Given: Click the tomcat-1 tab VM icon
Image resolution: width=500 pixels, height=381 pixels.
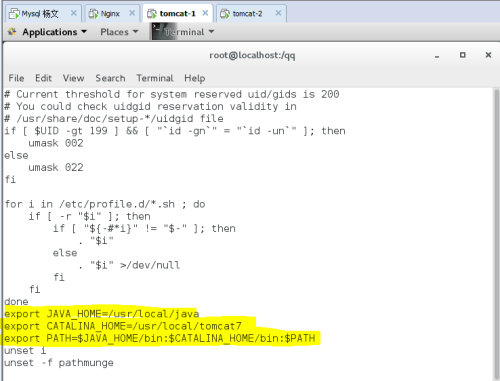Looking at the screenshot, I should point(152,14).
